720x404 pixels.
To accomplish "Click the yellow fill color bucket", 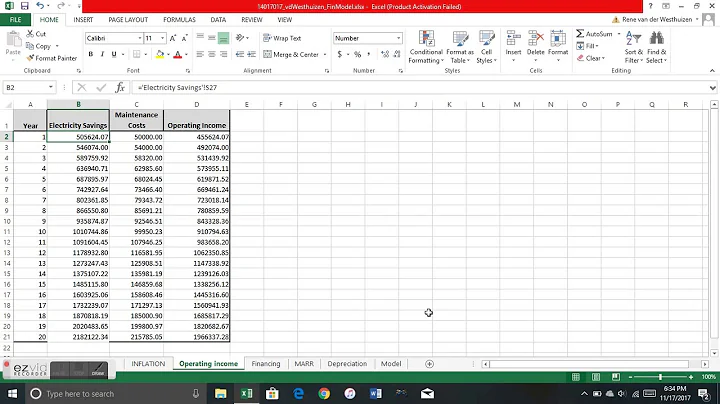I will click(160, 54).
